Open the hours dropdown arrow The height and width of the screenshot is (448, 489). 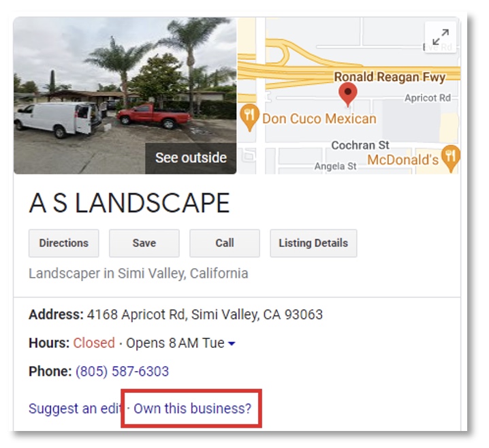232,343
